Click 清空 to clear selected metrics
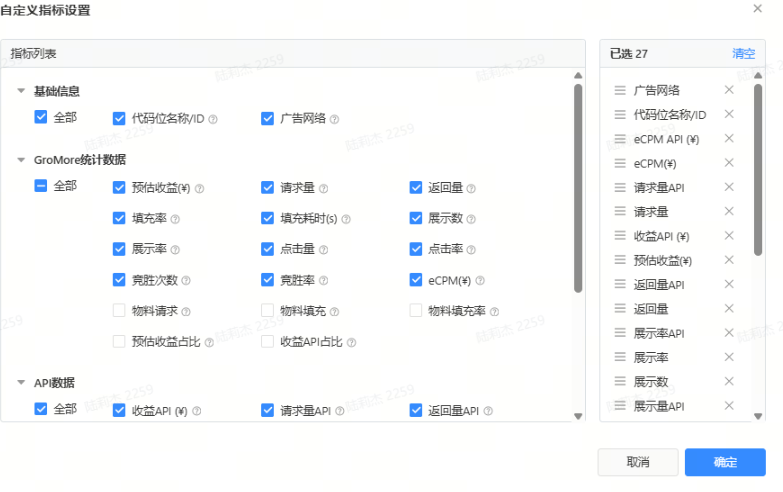This screenshot has width=783, height=492. coord(743,53)
